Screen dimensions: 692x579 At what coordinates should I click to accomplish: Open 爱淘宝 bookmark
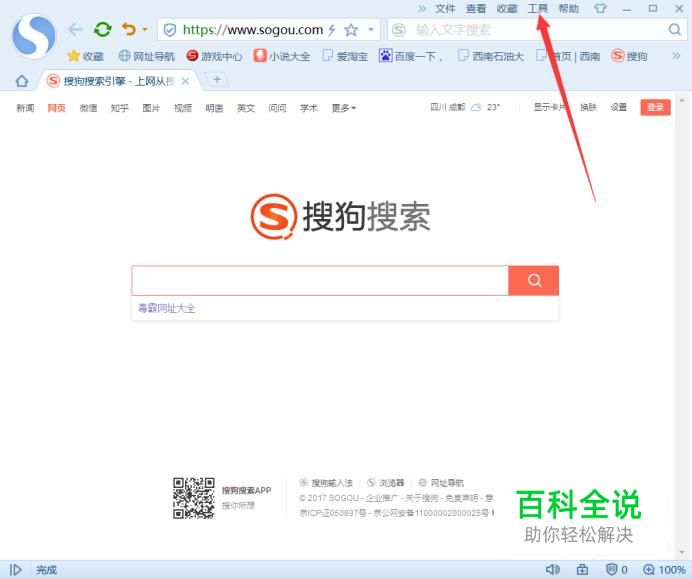[345, 56]
